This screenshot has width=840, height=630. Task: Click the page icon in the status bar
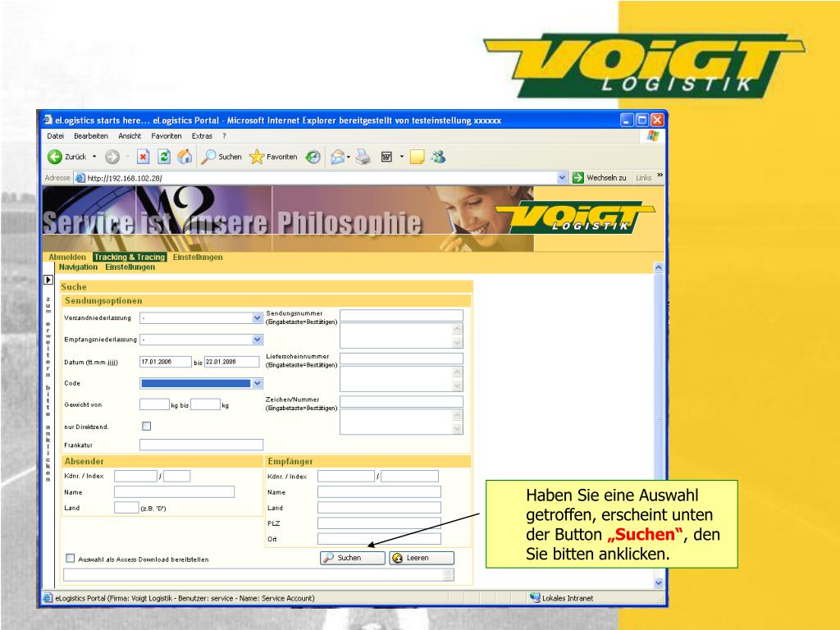coord(48,597)
